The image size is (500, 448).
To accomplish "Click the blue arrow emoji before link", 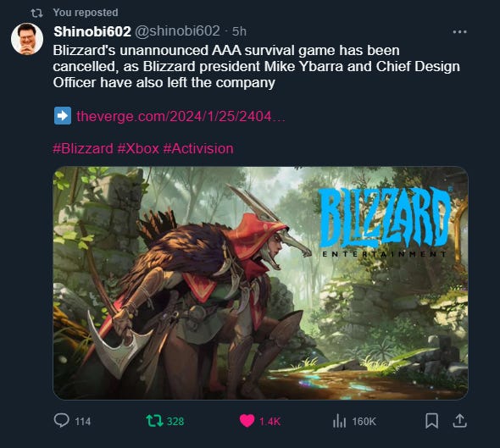I will coord(63,115).
